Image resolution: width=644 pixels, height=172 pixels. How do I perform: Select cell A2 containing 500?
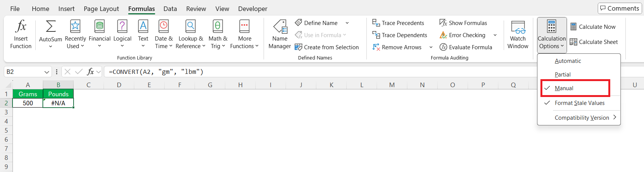28,103
